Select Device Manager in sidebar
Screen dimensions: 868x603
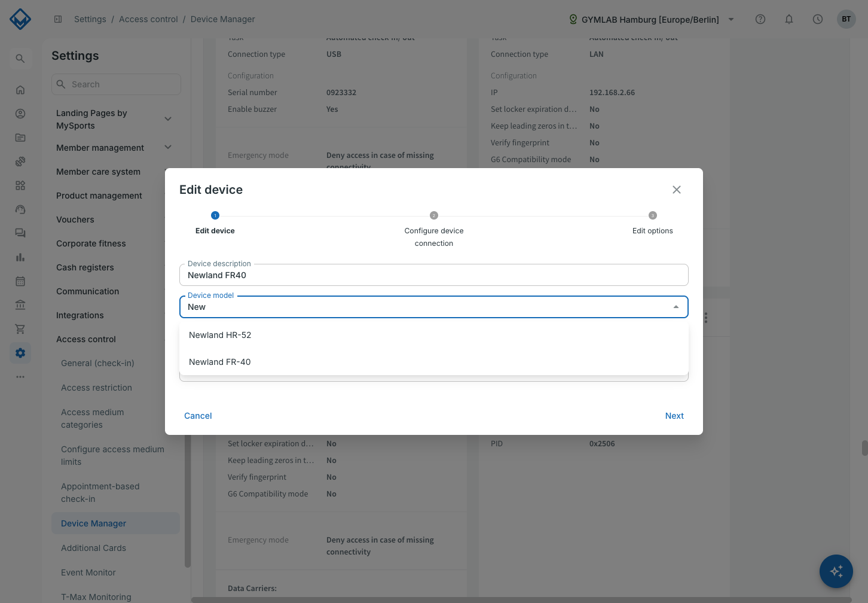(x=115, y=523)
